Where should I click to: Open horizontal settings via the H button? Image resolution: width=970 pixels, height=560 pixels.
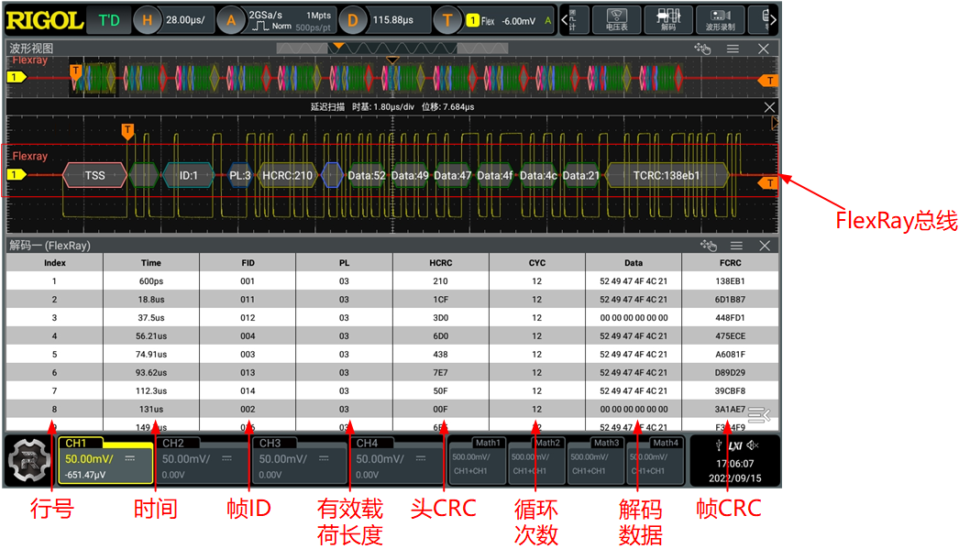click(148, 20)
